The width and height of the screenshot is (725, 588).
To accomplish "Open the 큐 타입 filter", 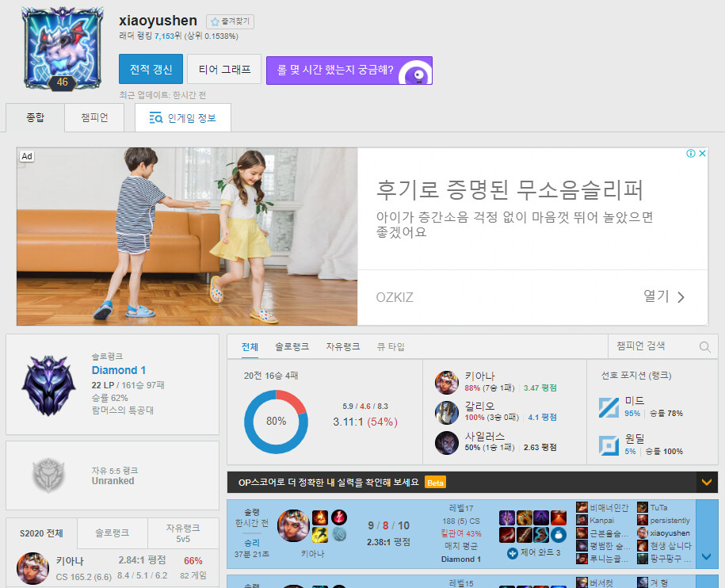I will point(391,347).
